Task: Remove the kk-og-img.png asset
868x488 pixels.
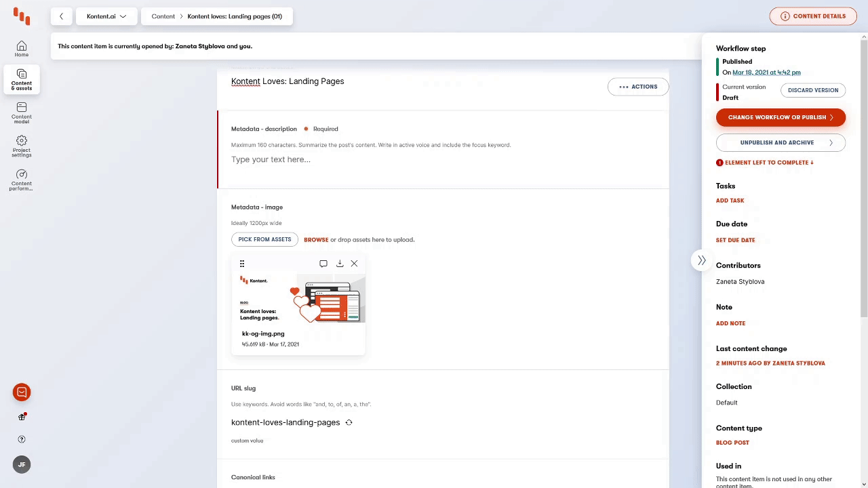Action: pos(354,264)
